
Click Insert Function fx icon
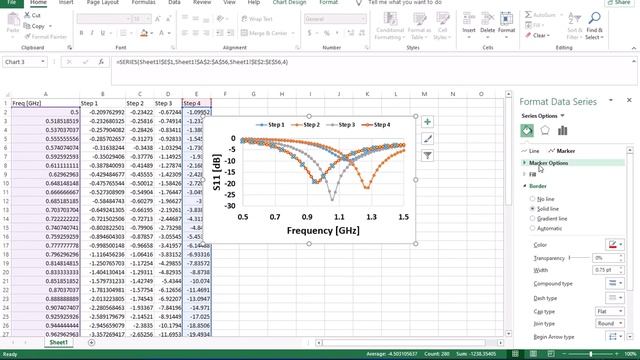tap(101, 62)
